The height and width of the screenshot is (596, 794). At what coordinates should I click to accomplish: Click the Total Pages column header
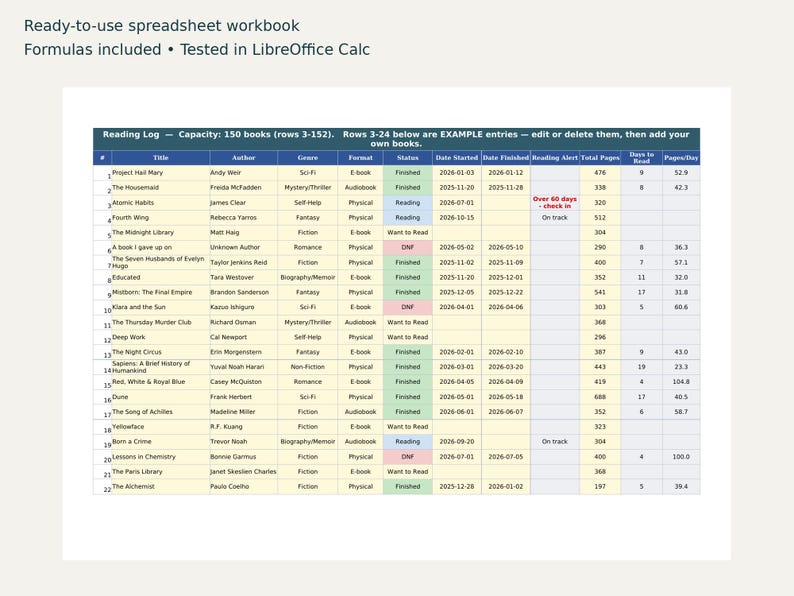click(x=600, y=157)
